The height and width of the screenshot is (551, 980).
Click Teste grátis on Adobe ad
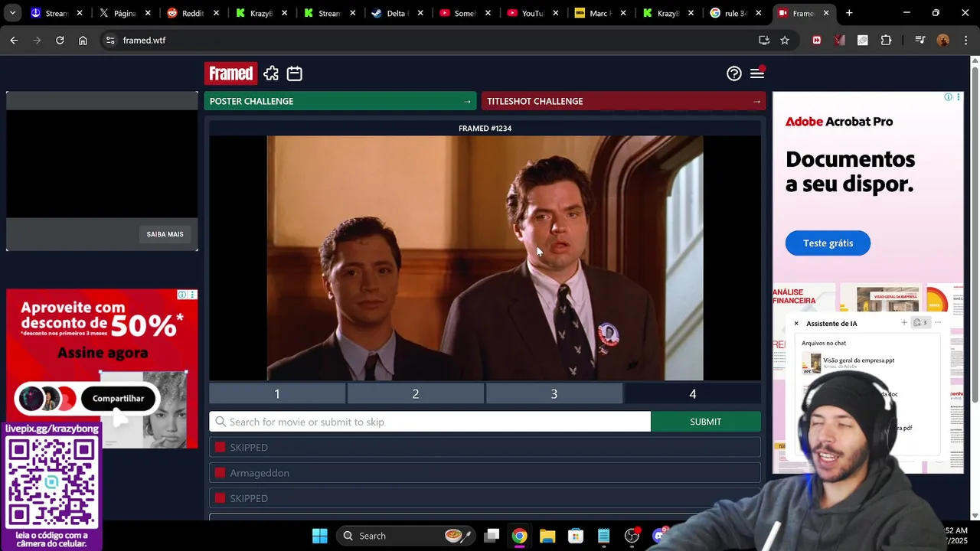click(x=828, y=243)
